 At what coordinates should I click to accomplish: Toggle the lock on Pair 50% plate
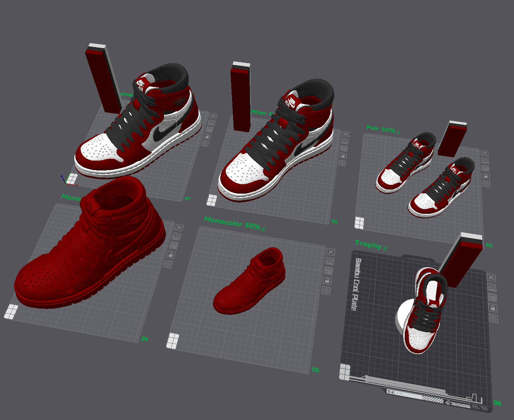[x=486, y=176]
